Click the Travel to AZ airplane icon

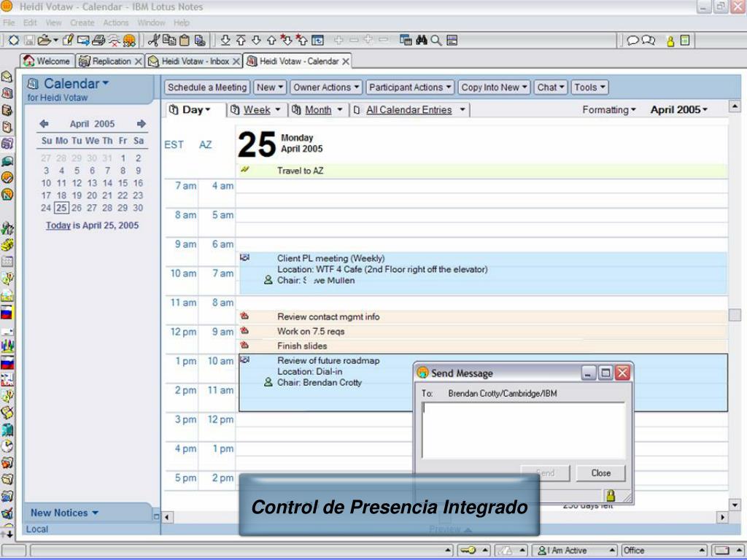click(245, 169)
